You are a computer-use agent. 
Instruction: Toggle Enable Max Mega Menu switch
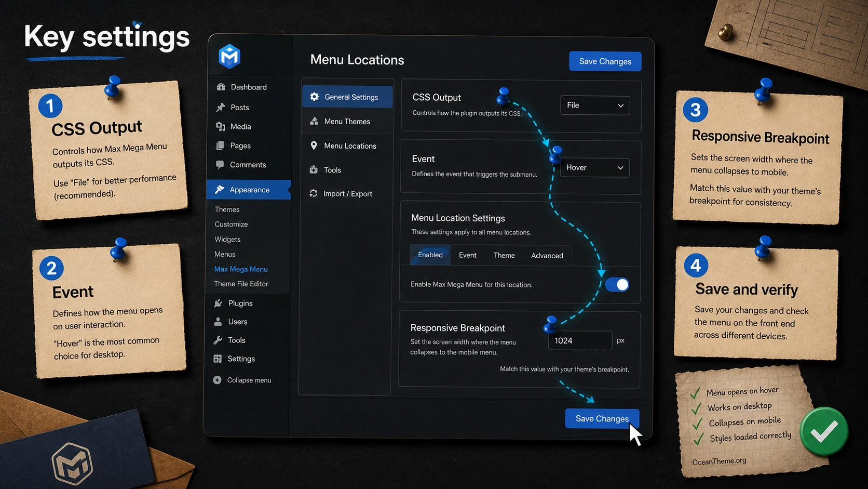(617, 285)
